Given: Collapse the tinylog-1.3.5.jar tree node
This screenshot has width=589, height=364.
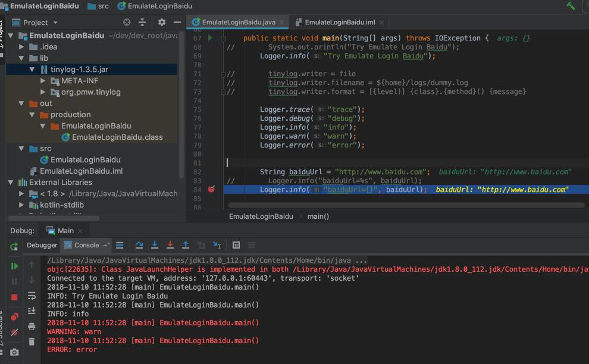Looking at the screenshot, I should tap(33, 70).
